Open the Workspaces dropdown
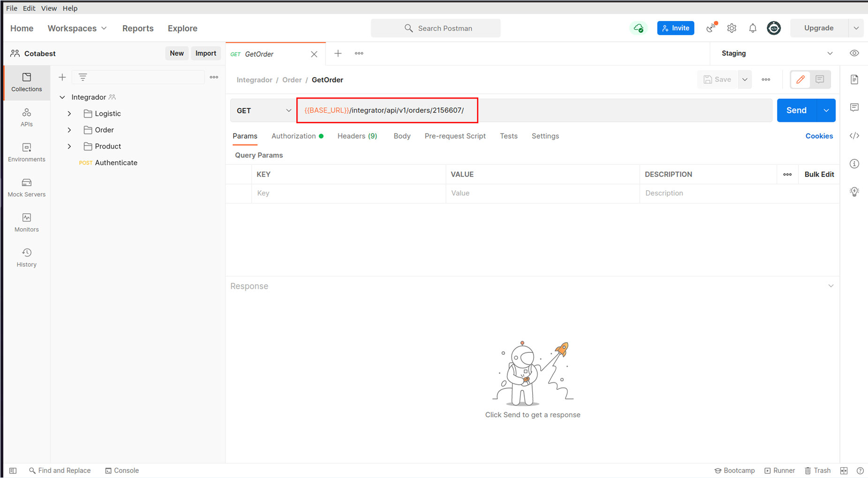The image size is (868, 478). coord(77,28)
